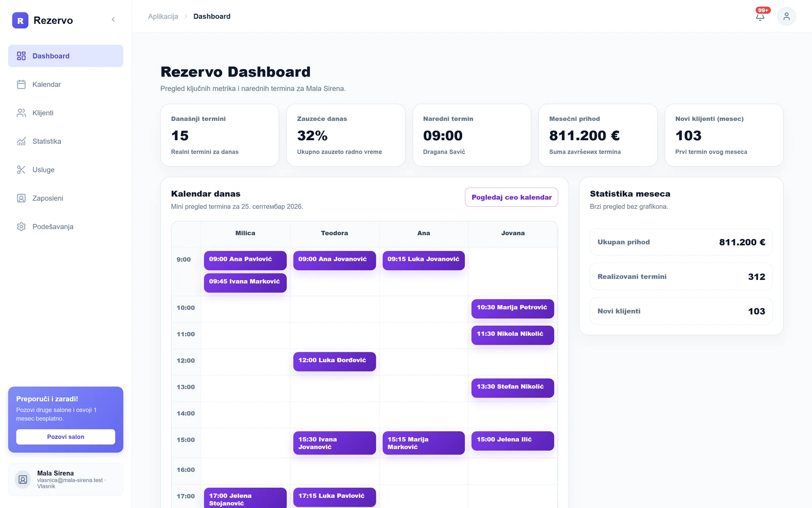Screen dimensions: 812x508
Task: Click the Zaposleni badge icon
Action: 21,198
